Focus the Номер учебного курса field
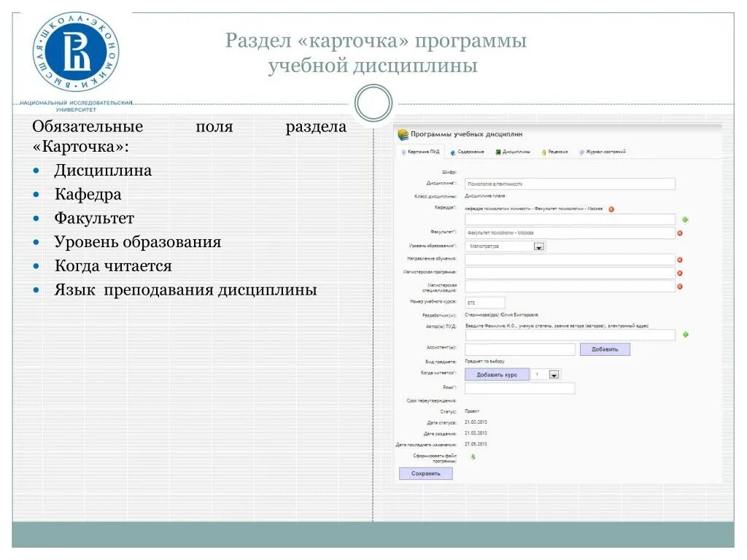 [x=484, y=303]
